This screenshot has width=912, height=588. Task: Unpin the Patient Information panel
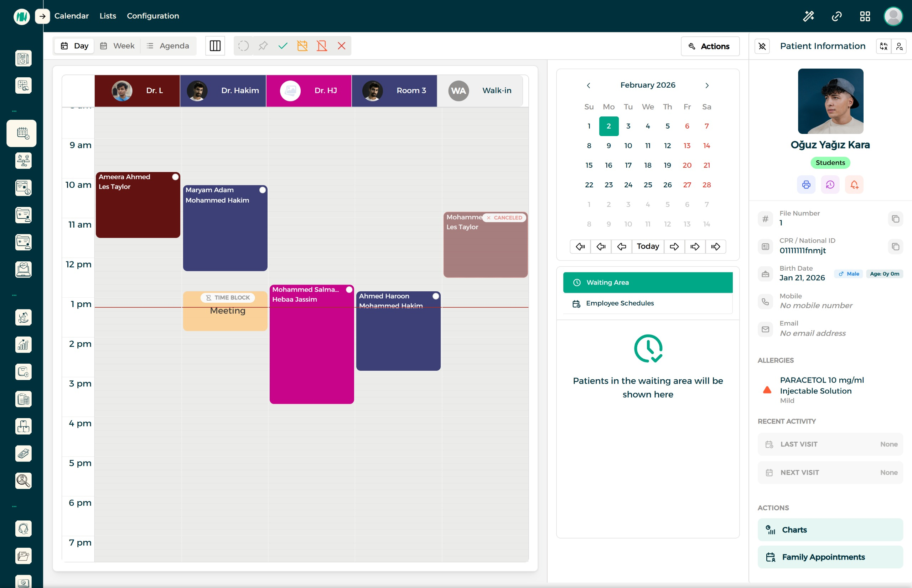763,46
